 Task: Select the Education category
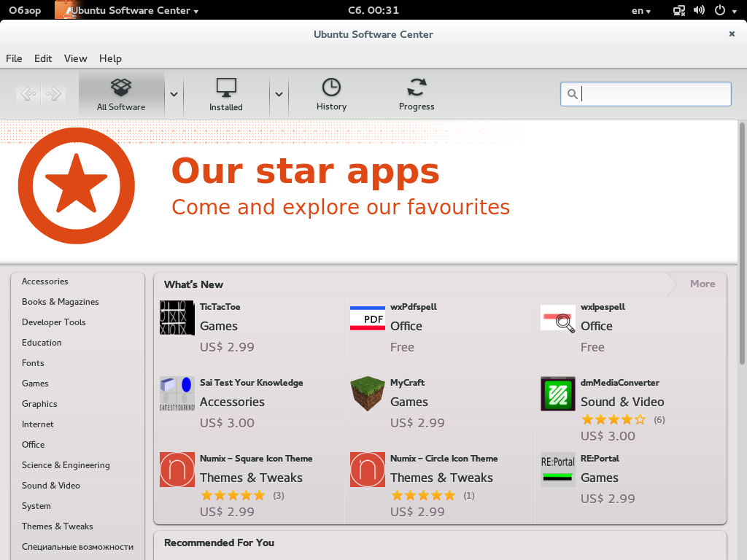42,343
